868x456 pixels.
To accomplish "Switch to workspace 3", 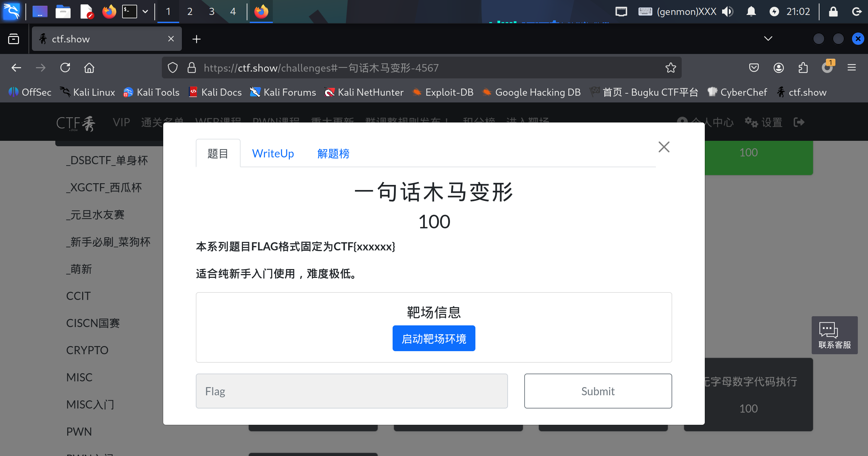I will (x=211, y=12).
